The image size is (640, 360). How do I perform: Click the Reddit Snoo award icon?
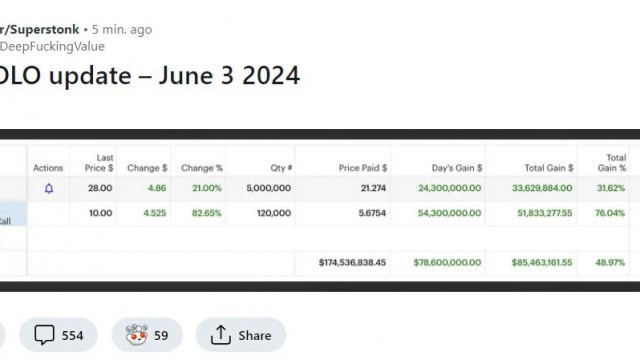click(137, 335)
